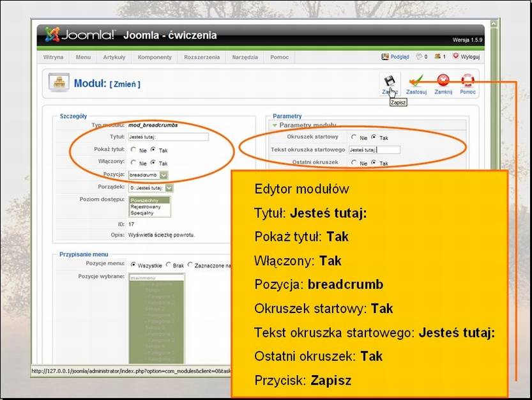
Task: Open the Porządek order dropdown
Action: pyautogui.click(x=151, y=188)
